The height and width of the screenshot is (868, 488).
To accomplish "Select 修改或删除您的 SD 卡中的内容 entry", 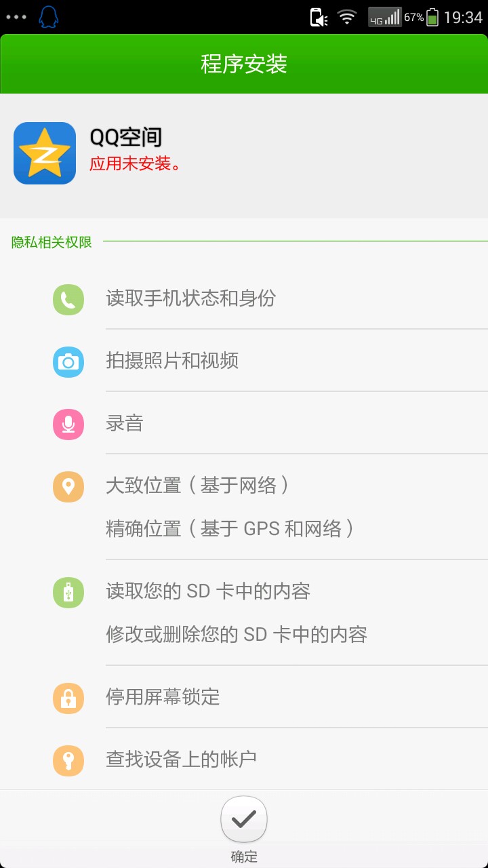I will (x=237, y=635).
